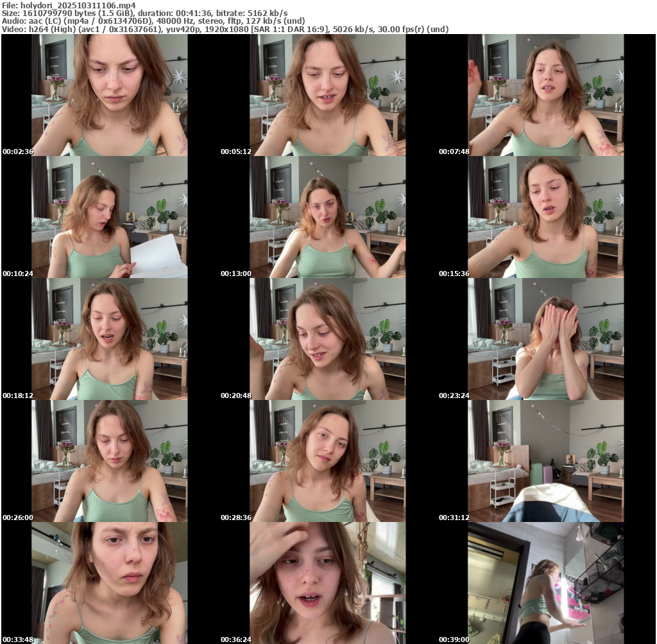Screen dimensions: 657x644
Task: Open the 00:10:24 frame showing white paper
Action: coord(110,217)
